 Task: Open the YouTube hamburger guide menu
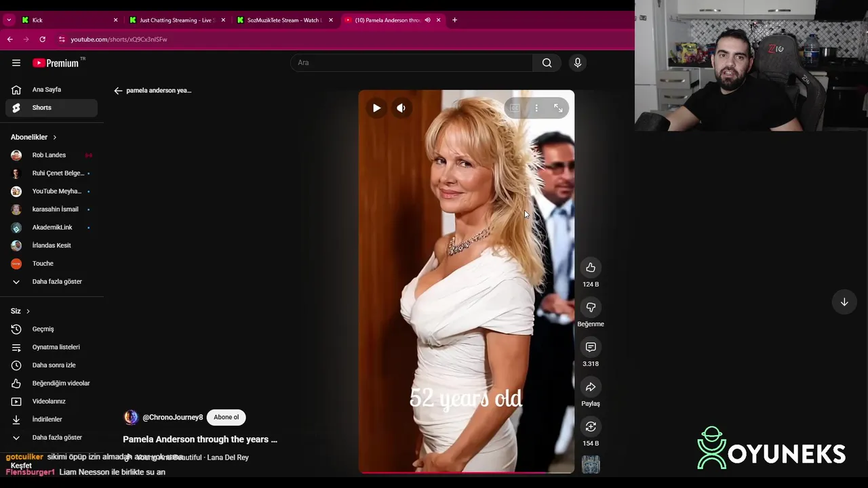click(16, 63)
